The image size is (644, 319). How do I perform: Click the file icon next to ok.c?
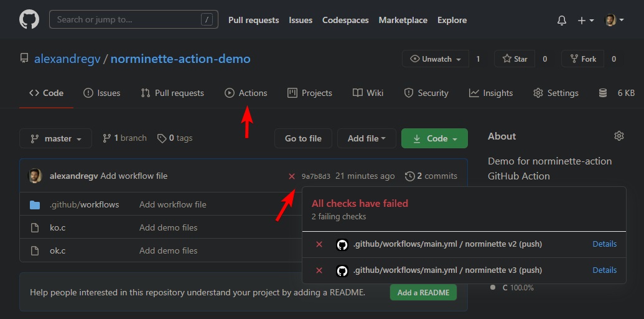(x=35, y=250)
